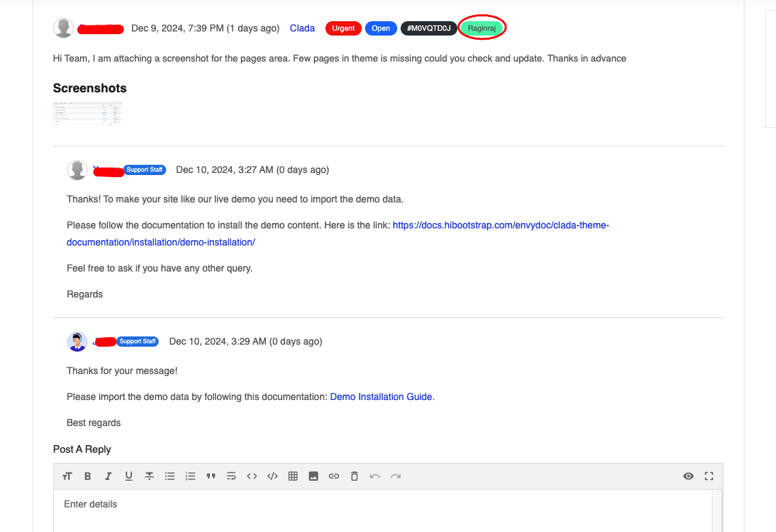Click the Screenshots heading
The image size is (776, 532).
[90, 88]
